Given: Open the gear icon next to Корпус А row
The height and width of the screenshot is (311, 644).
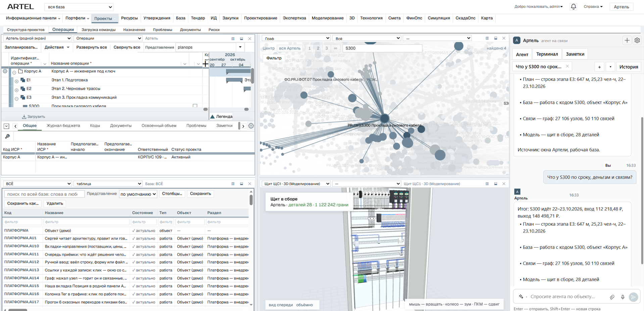Looking at the screenshot, I should [x=5, y=71].
